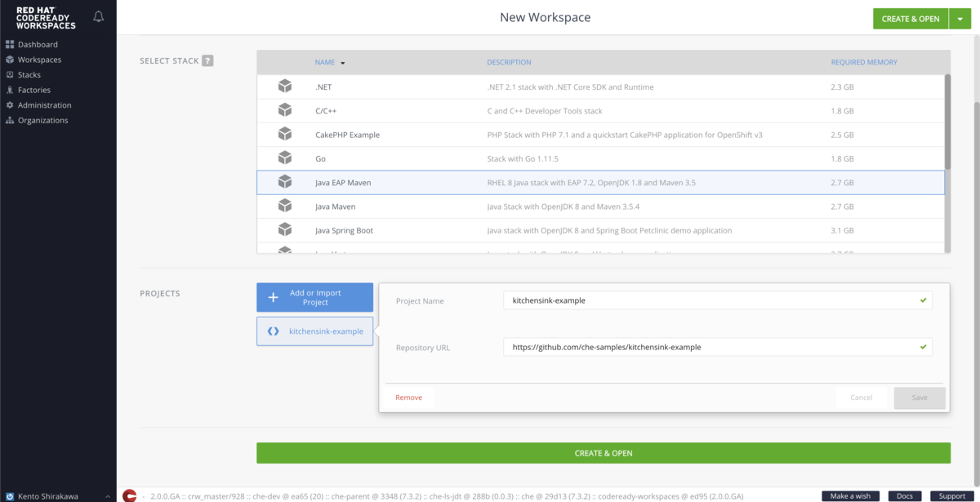
Task: Click the plus icon on Add or Import Project
Action: pyautogui.click(x=274, y=298)
